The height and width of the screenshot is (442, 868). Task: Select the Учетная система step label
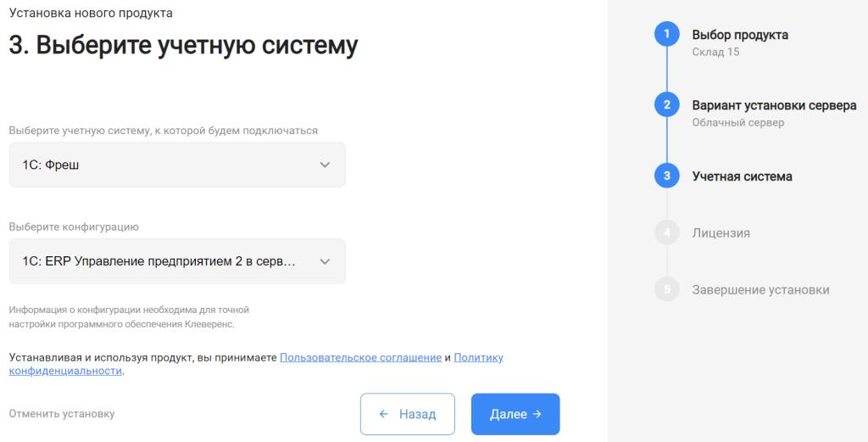tap(742, 176)
